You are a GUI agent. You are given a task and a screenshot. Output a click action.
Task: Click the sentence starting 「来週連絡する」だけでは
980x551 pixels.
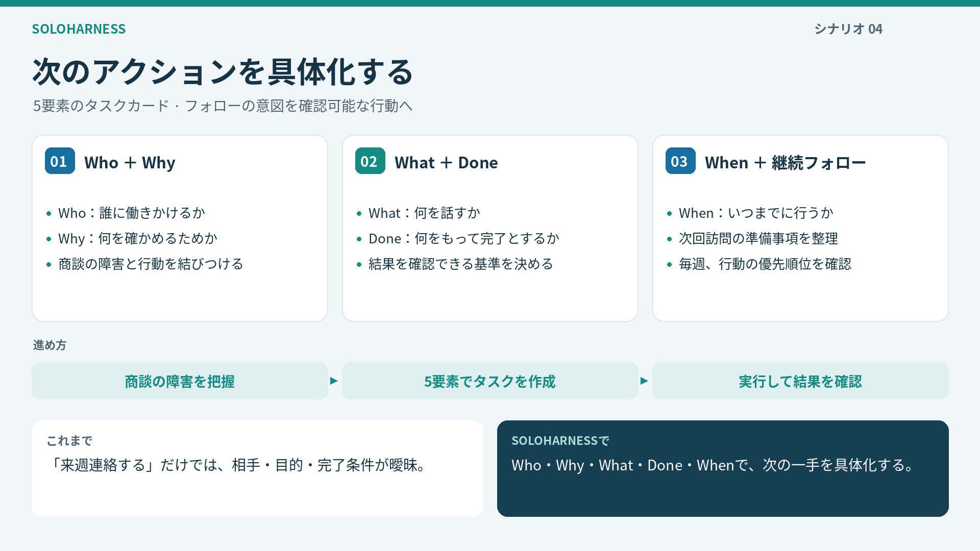tap(238, 465)
